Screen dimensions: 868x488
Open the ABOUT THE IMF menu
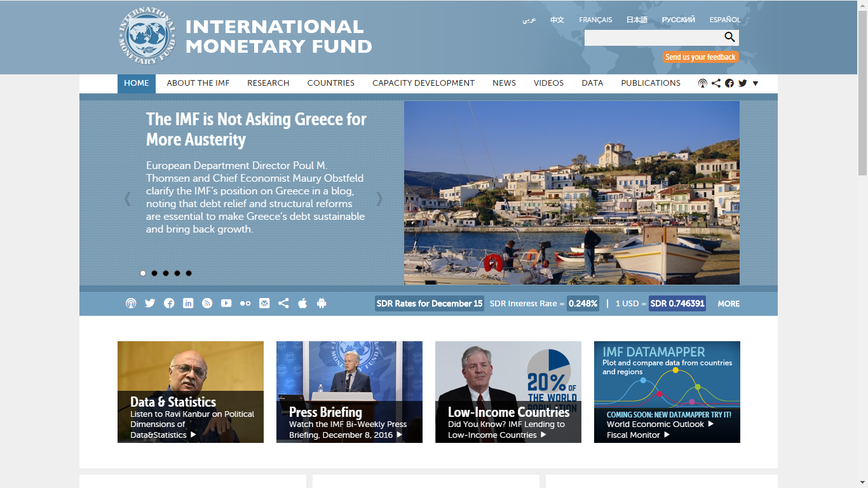198,83
